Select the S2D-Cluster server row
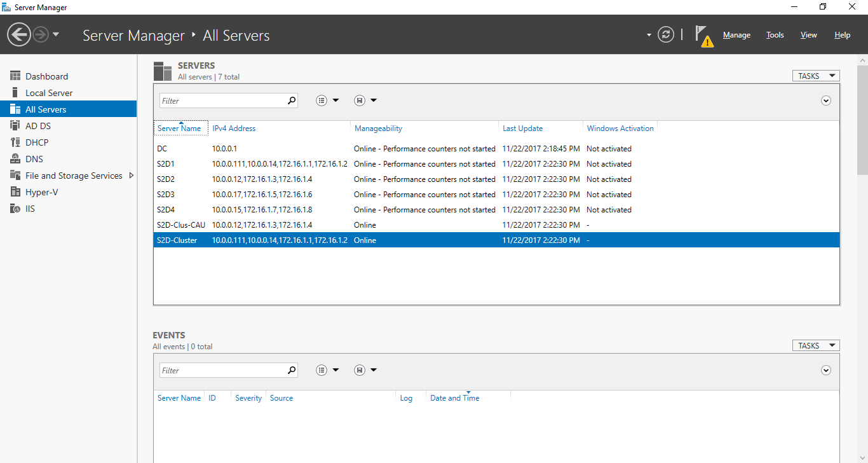Screen dimensions: 868x463 (x=496, y=240)
